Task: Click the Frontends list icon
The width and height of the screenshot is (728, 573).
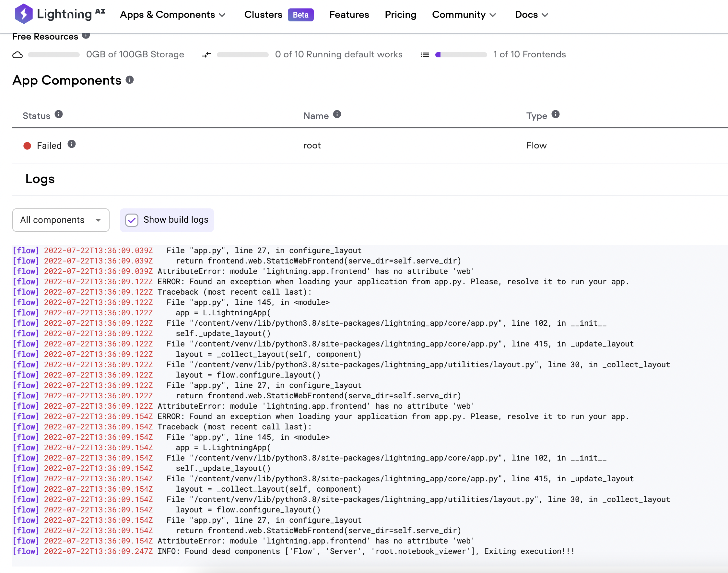Action: [424, 54]
